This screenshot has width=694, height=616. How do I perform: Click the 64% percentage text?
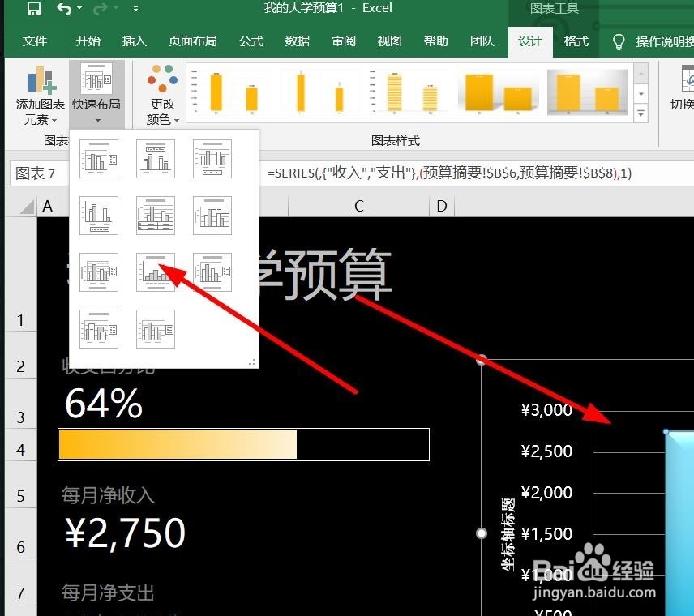pos(104,404)
